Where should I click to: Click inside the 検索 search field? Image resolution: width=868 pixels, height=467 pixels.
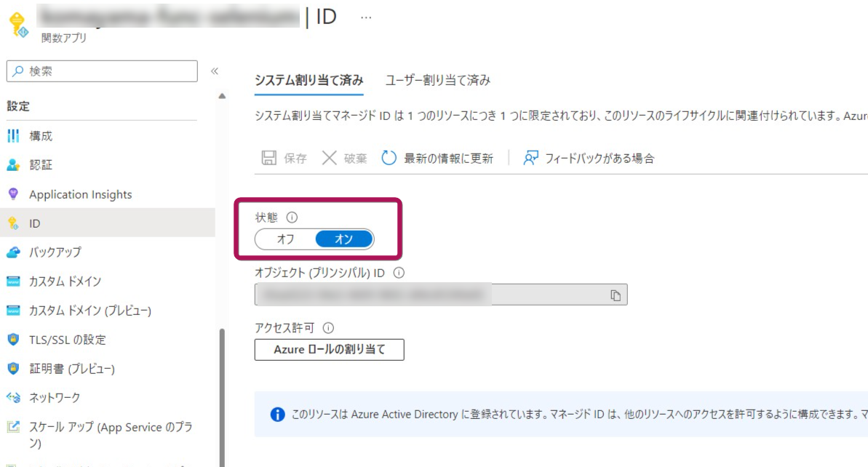tap(102, 70)
